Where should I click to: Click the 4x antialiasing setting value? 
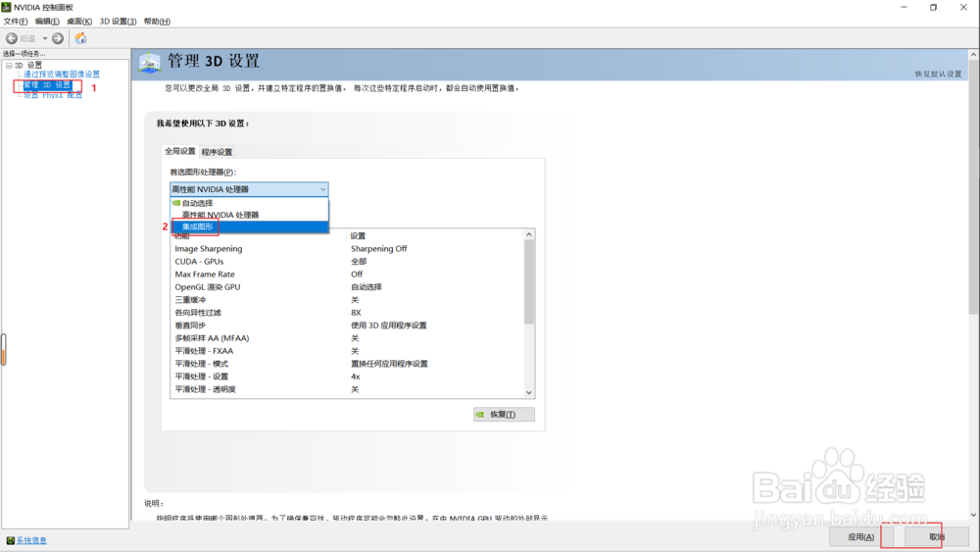pyautogui.click(x=355, y=376)
